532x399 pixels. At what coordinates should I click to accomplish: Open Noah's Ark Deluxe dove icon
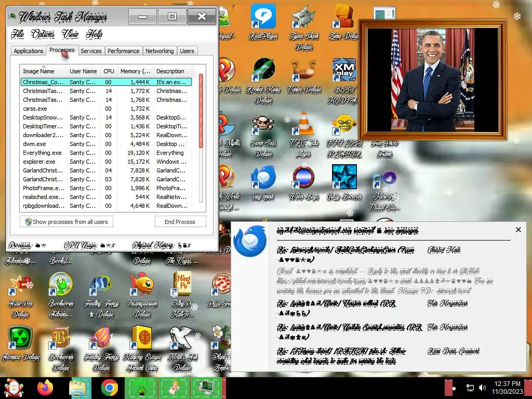click(182, 348)
